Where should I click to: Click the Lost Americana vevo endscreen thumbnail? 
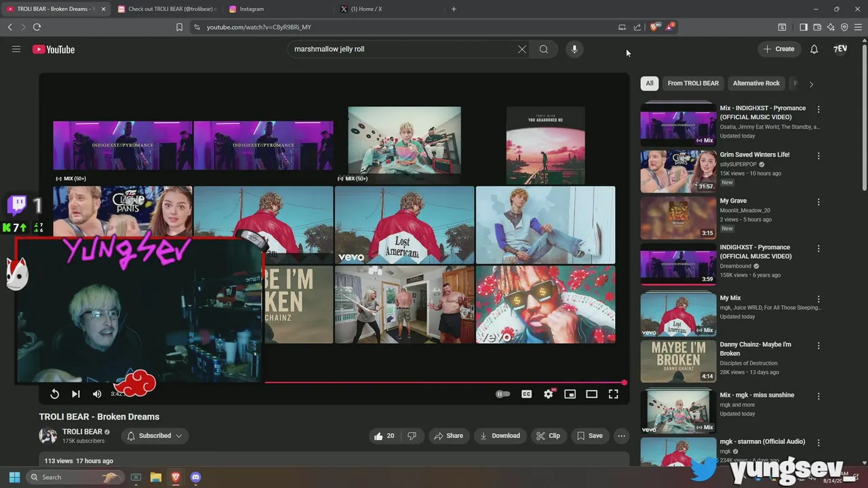(404, 225)
